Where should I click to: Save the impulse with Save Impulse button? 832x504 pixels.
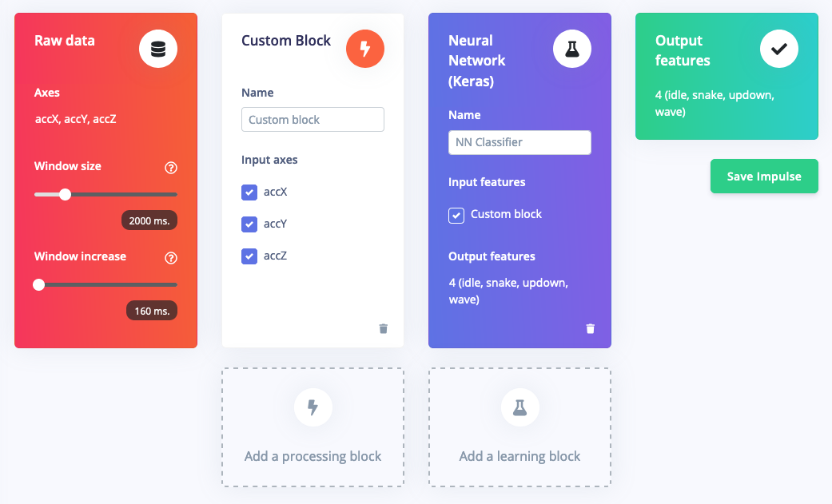point(764,177)
